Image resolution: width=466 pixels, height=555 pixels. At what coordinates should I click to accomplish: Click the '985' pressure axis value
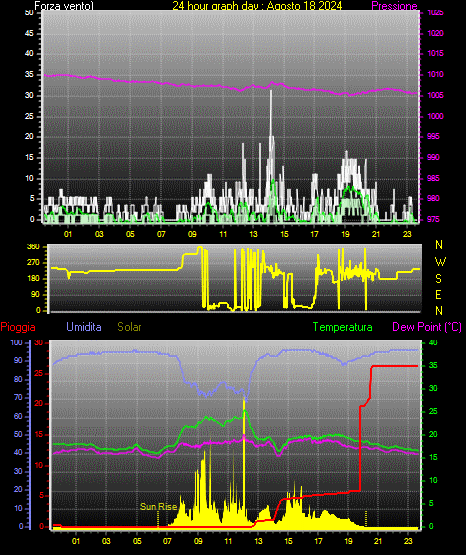point(433,178)
